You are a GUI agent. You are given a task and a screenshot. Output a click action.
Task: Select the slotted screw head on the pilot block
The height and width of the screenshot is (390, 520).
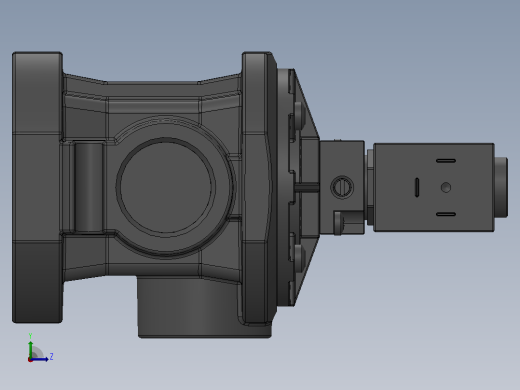[342, 187]
